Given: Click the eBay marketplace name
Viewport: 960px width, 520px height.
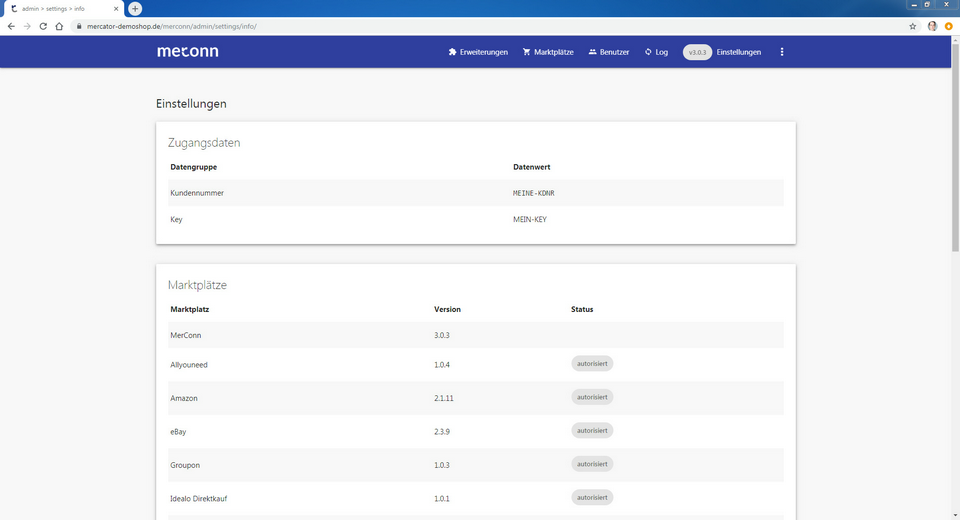Looking at the screenshot, I should coord(178,432).
